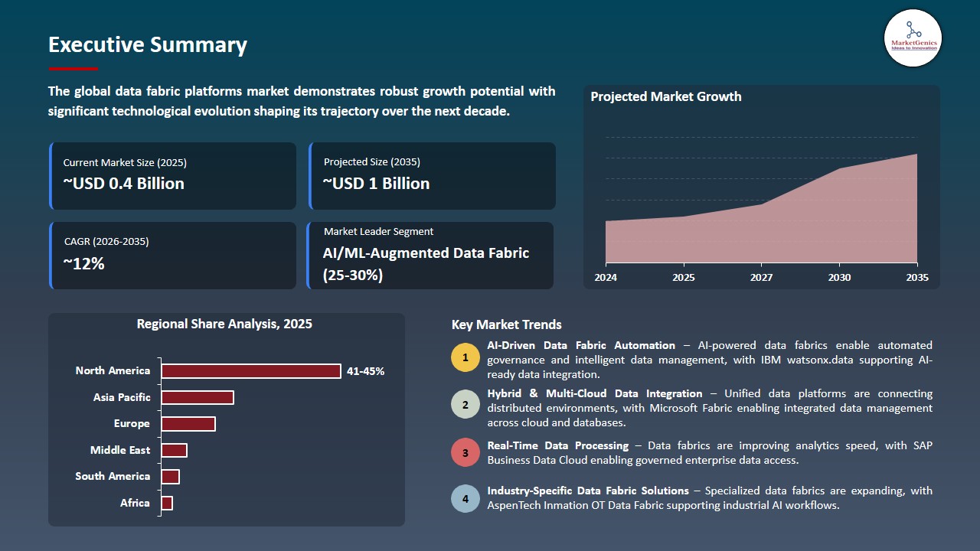Click the Market Leader Segment label
The image size is (980, 551).
tap(378, 231)
